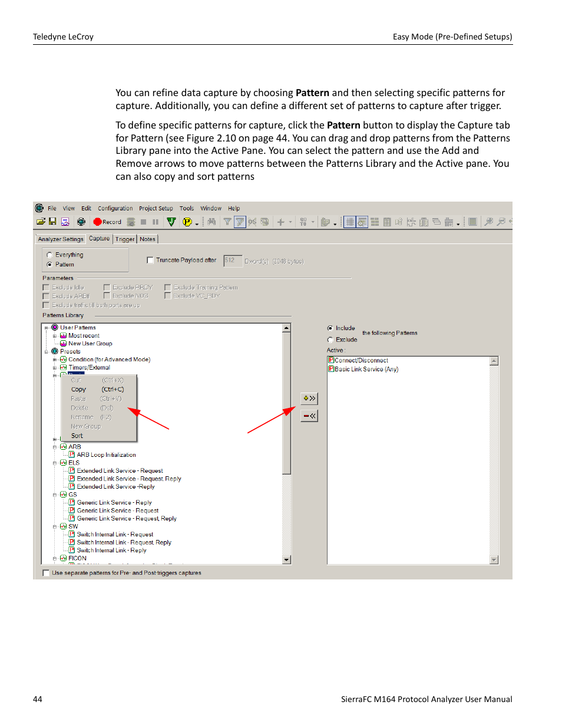Collapse the Presets tree node
This screenshot has width=562, height=728.
click(x=46, y=352)
